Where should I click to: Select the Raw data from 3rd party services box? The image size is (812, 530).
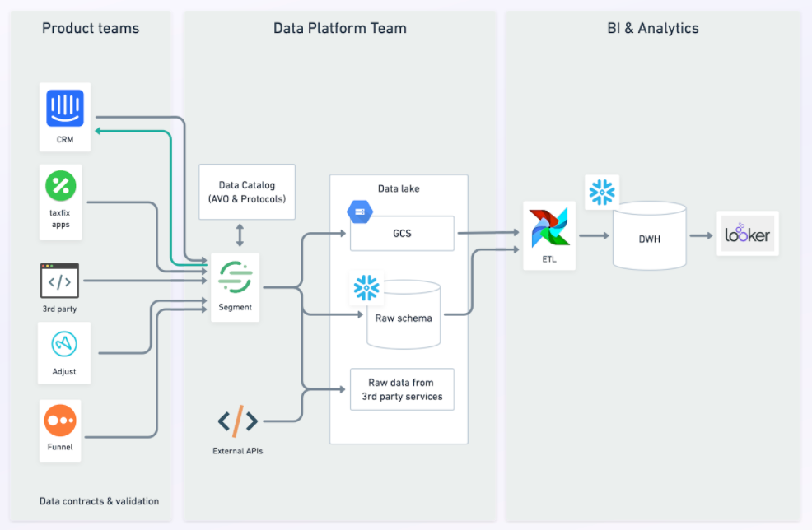click(x=401, y=388)
